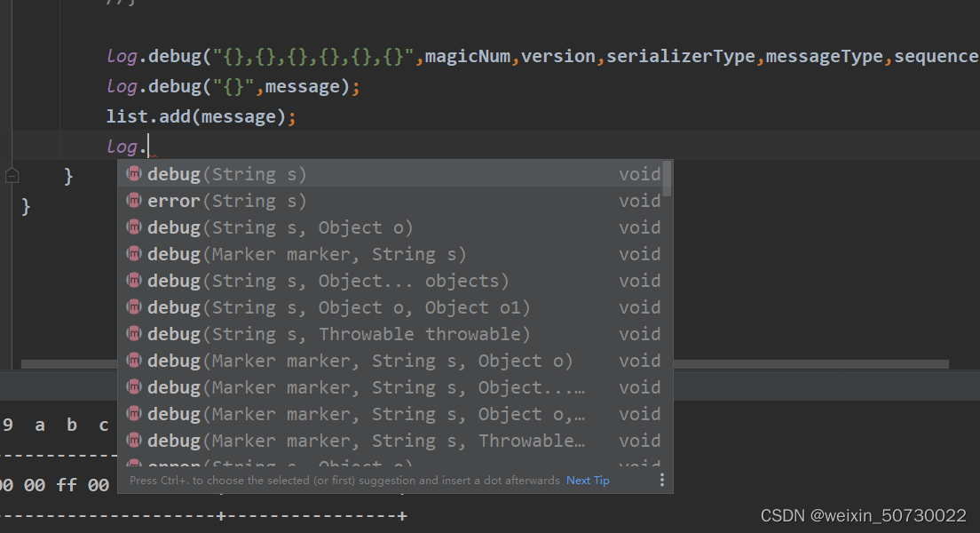Click 'Press Ctrl+.' tip text in popup footer
980x533 pixels.
344,481
